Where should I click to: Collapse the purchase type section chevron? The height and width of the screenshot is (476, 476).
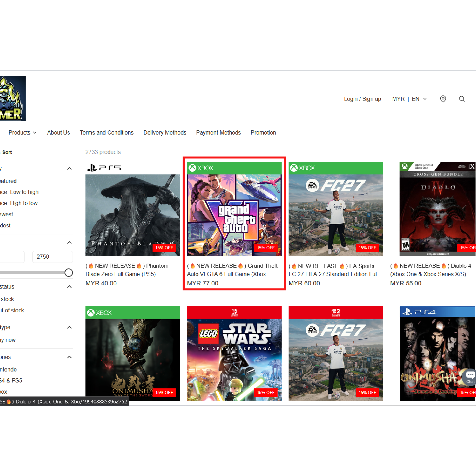[x=69, y=327]
